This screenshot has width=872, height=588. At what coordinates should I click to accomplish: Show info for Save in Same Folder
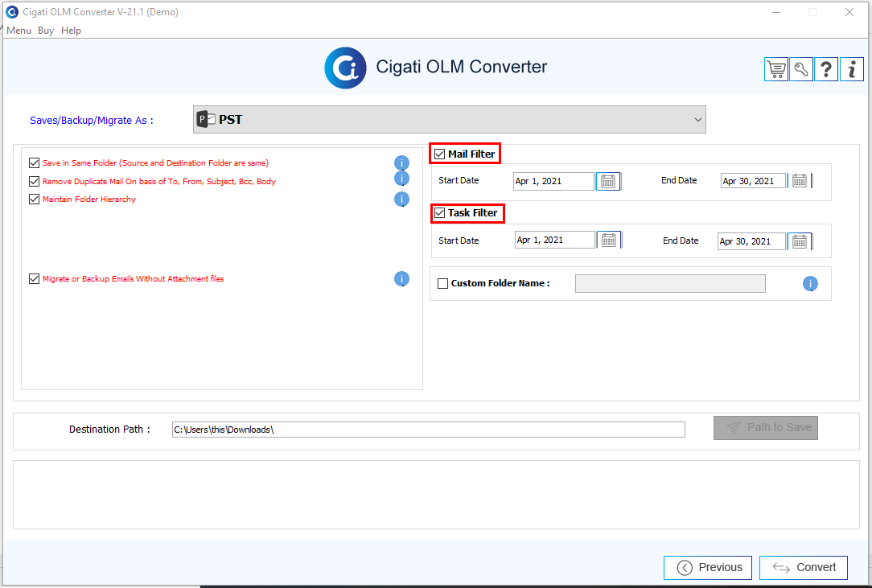coord(401,163)
